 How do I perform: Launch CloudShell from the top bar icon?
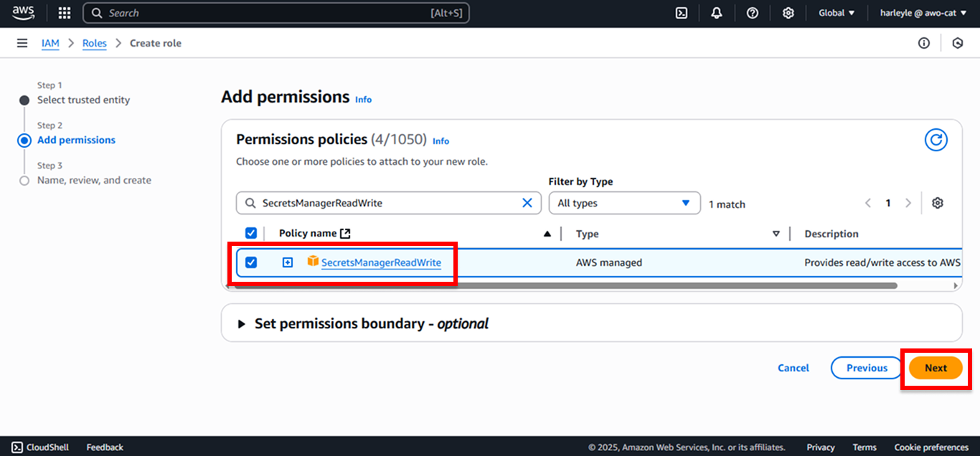pos(682,13)
